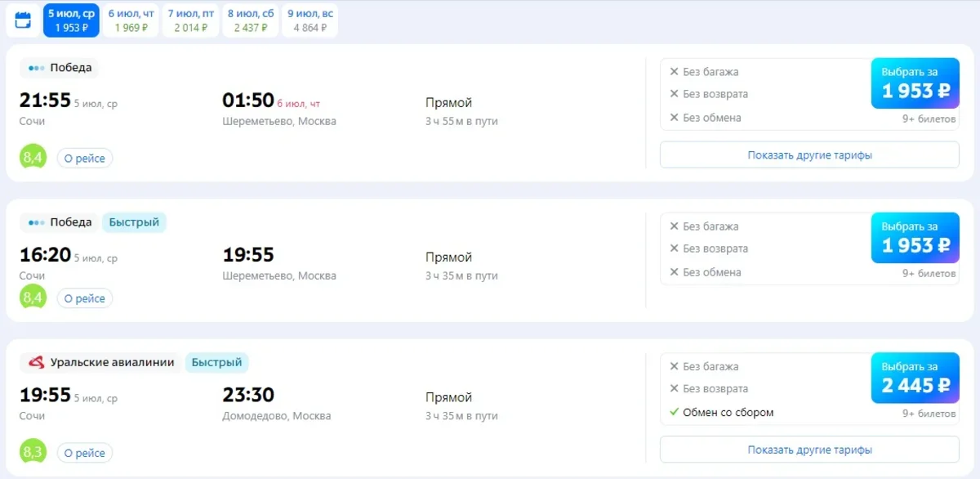Click the 8,4 rating badge of 21:55 flight

pyautogui.click(x=33, y=157)
